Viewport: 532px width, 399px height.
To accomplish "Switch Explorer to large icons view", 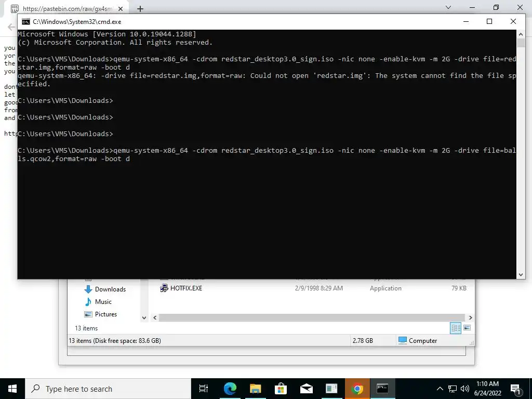I will 467,328.
